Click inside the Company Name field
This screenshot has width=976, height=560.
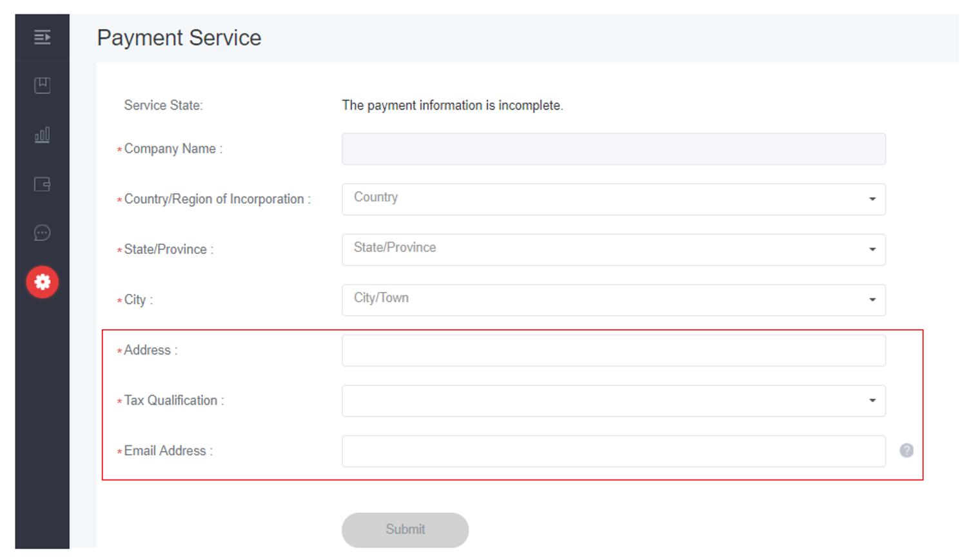pos(613,148)
